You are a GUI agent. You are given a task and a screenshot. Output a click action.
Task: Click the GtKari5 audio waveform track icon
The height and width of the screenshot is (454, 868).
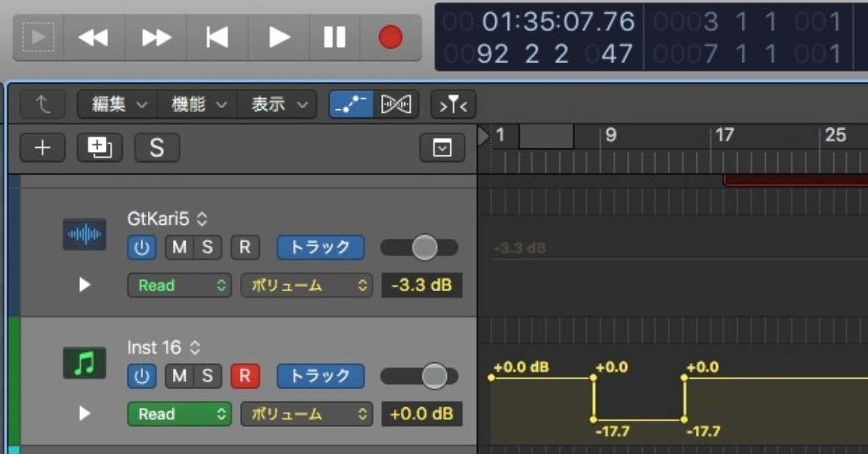click(85, 234)
